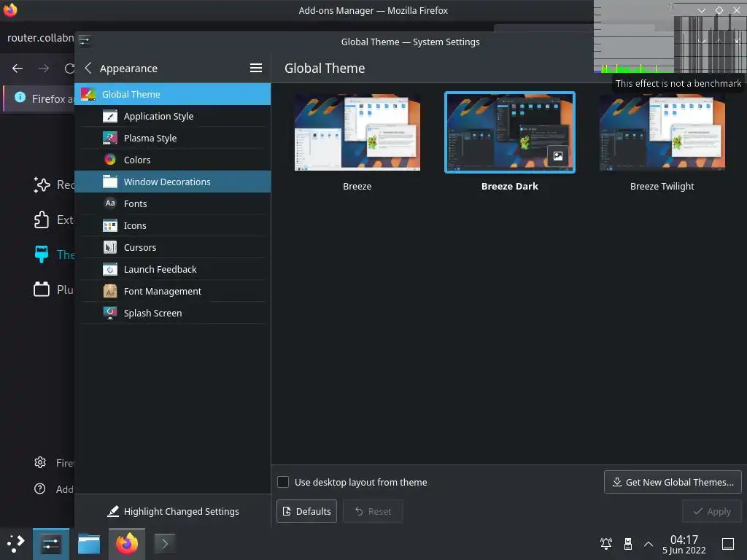Open Icons settings page

[x=172, y=226]
